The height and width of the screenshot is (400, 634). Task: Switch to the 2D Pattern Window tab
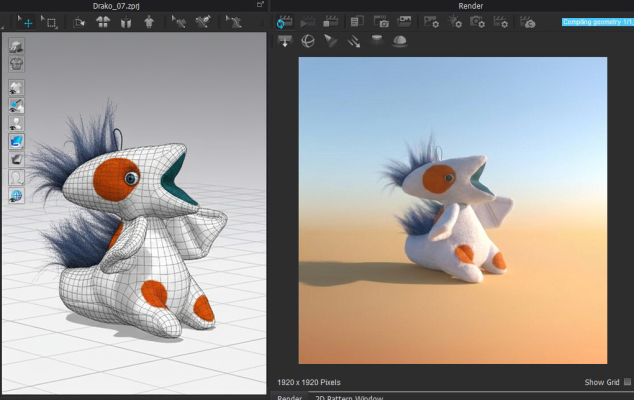[349, 397]
